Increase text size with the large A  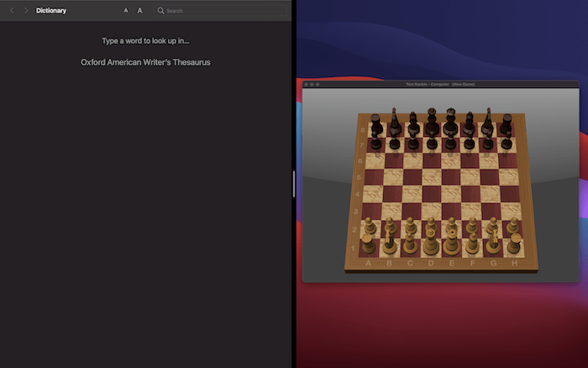point(139,11)
